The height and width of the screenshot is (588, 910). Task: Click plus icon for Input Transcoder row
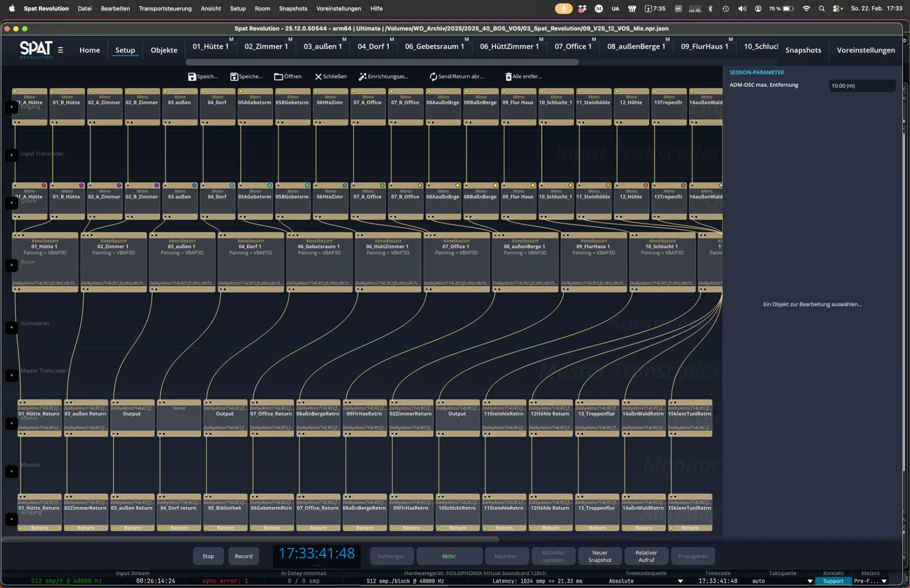tap(12, 155)
